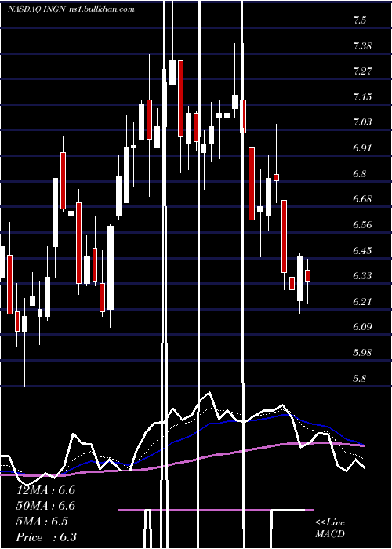This screenshot has width=392, height=549.
Task: Click the 6.21 price axis label
Action: click(362, 301)
